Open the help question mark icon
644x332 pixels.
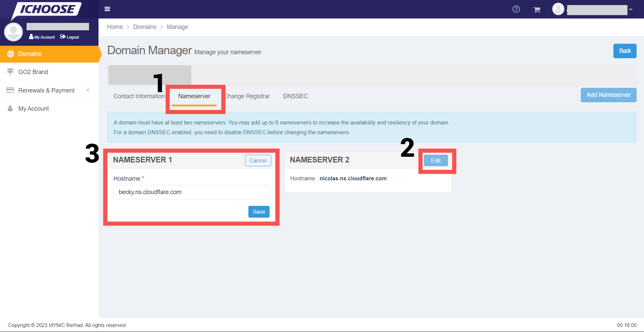[516, 9]
